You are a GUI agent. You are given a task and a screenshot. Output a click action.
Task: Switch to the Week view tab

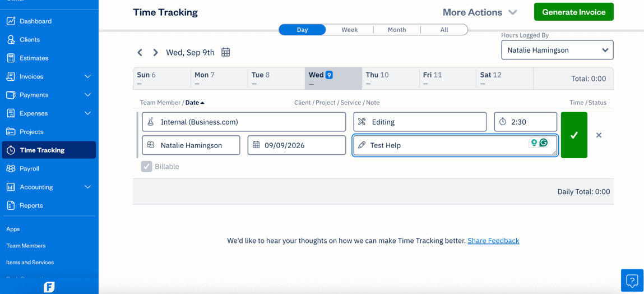coord(350,30)
